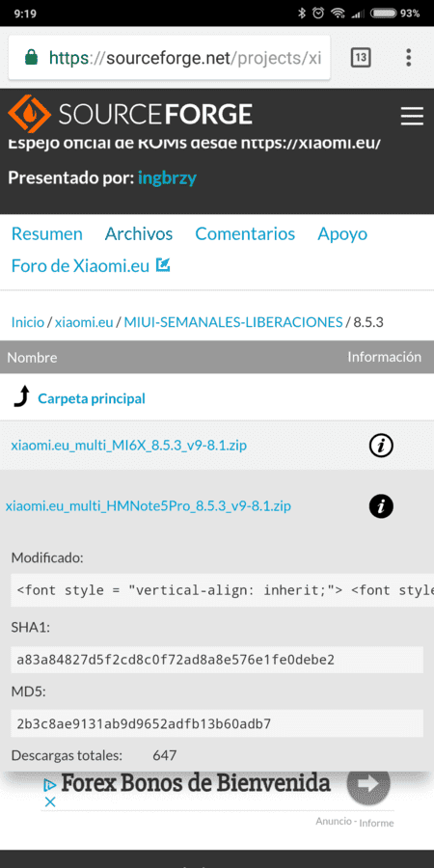Check the battery indicator in status bar
This screenshot has width=434, height=868.
coord(383,14)
